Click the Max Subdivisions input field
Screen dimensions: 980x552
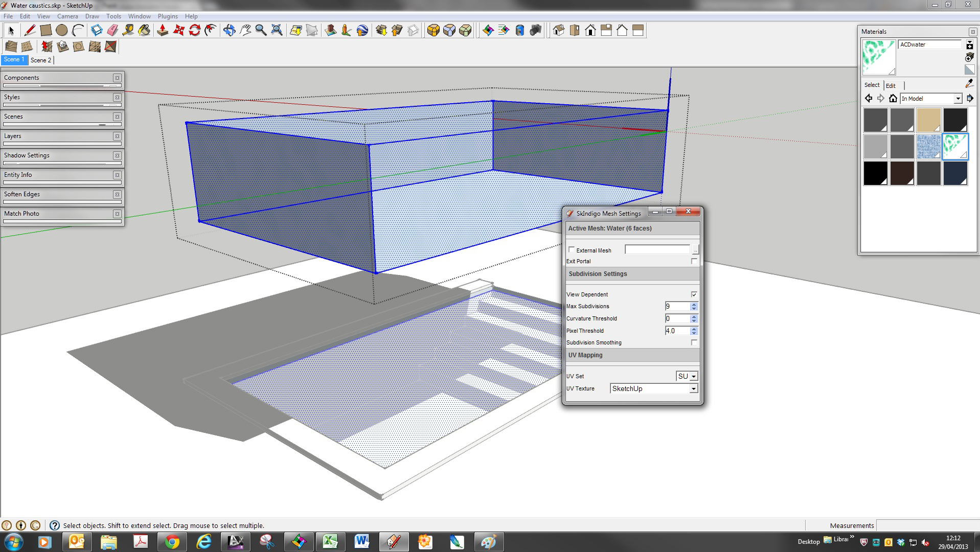(677, 306)
